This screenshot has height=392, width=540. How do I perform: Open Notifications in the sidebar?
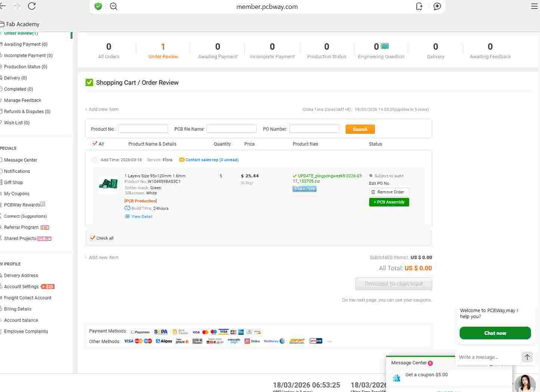17,171
